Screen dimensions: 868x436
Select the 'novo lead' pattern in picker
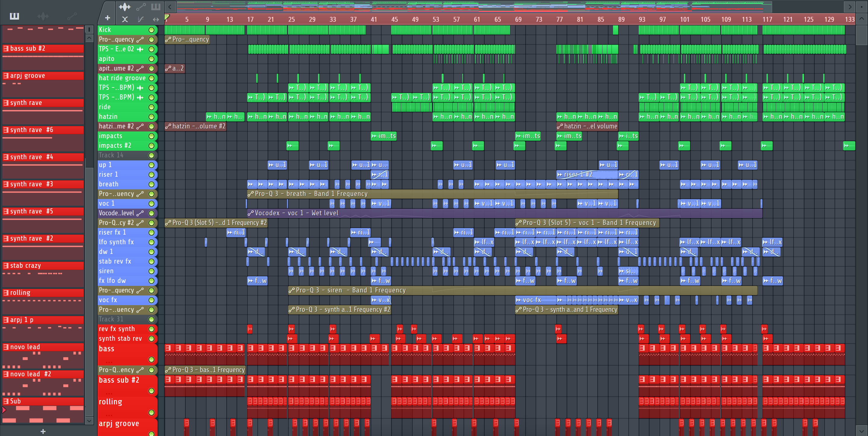point(43,347)
